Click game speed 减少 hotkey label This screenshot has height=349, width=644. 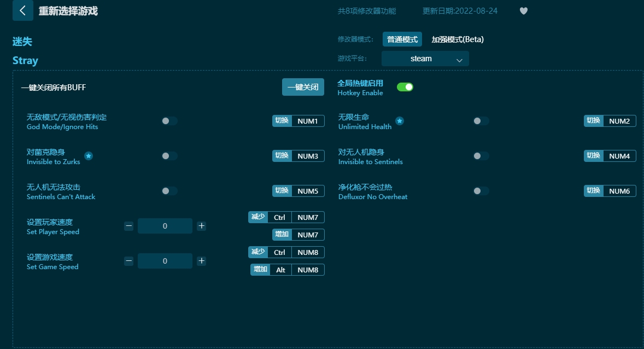pos(258,252)
